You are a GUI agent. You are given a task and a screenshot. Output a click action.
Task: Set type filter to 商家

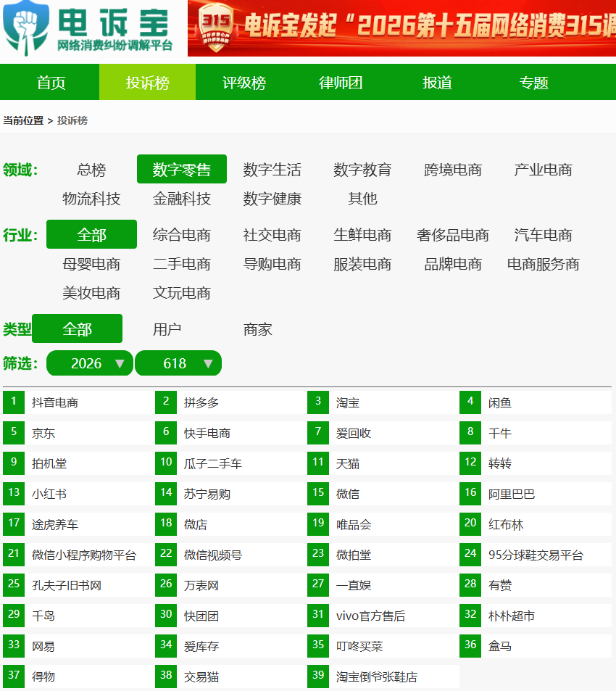pyautogui.click(x=257, y=328)
